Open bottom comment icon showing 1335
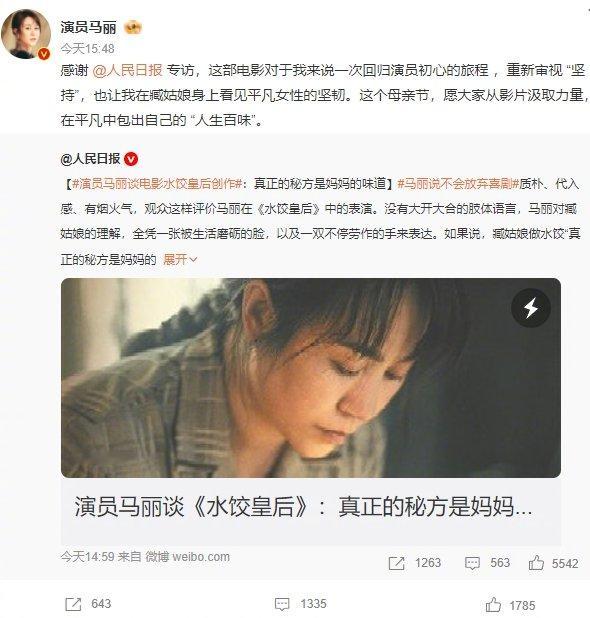The image size is (590, 618). 282,604
